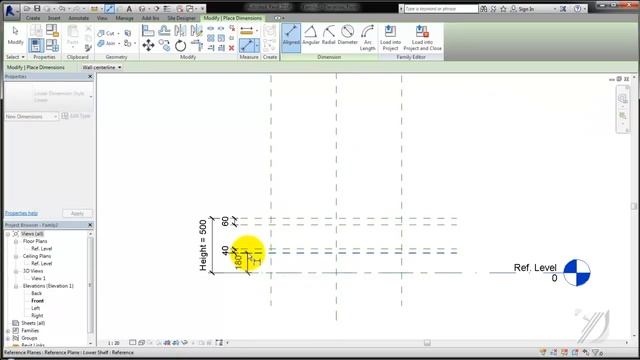Select the Angular dimension tool
The image size is (640, 360).
pyautogui.click(x=311, y=35)
